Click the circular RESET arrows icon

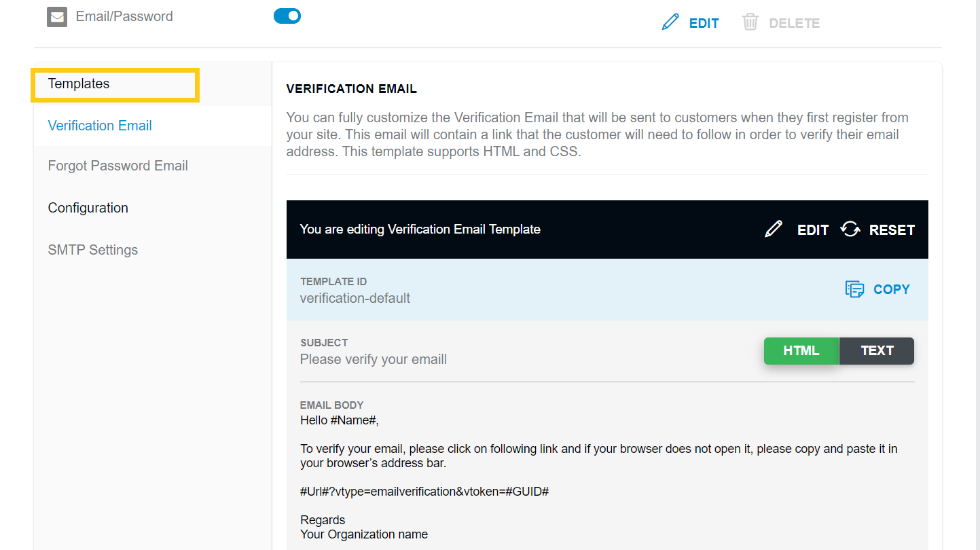pos(850,229)
